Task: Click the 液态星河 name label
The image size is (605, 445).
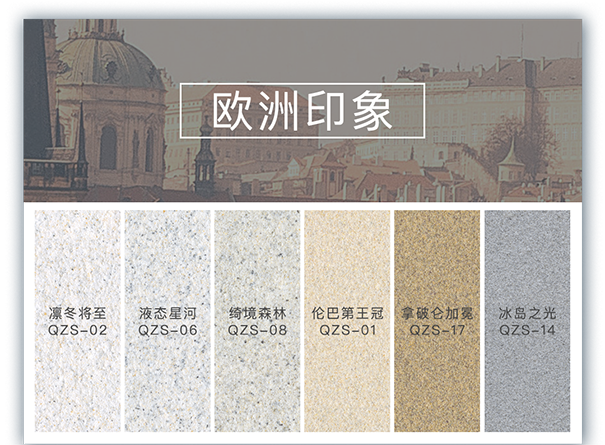Action: pos(167,313)
